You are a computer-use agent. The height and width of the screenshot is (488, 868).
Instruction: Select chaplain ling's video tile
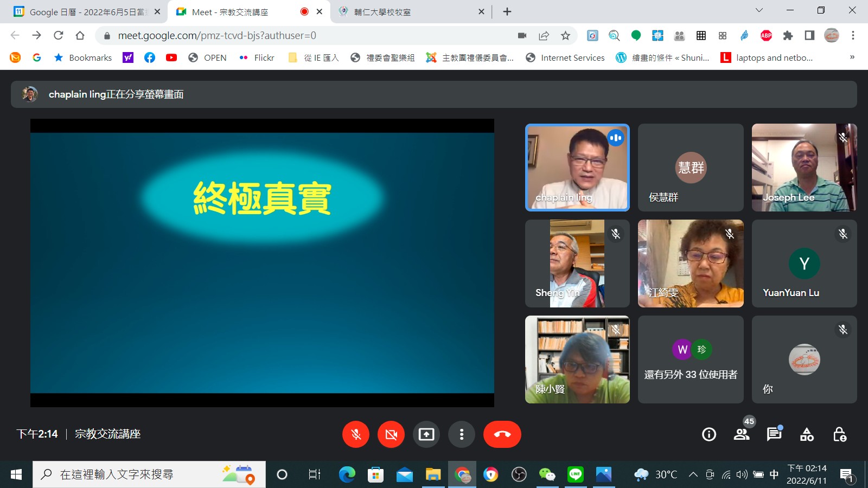[x=577, y=168]
